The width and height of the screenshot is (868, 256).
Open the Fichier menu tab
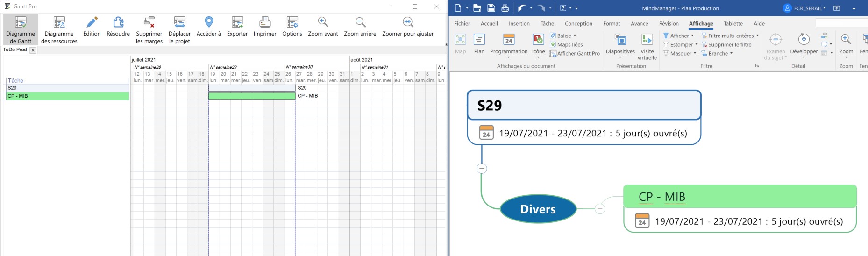click(462, 23)
